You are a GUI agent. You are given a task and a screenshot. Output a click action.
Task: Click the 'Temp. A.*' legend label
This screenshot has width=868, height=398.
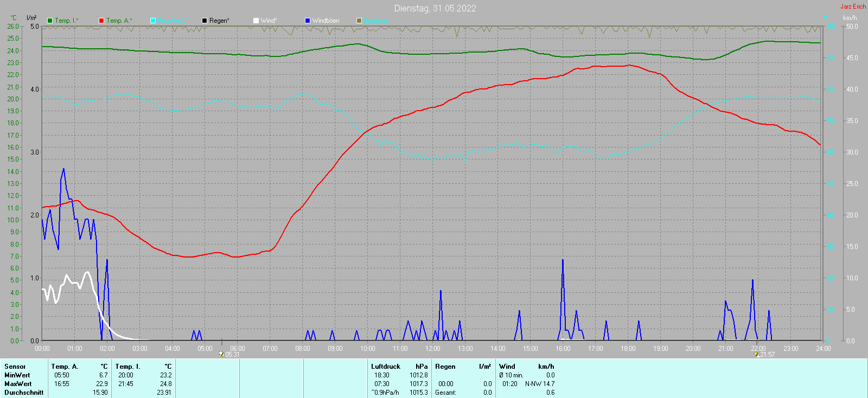119,21
